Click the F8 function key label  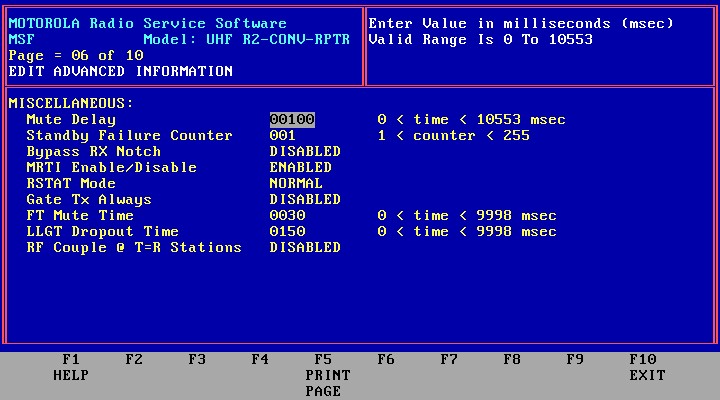pyautogui.click(x=512, y=359)
